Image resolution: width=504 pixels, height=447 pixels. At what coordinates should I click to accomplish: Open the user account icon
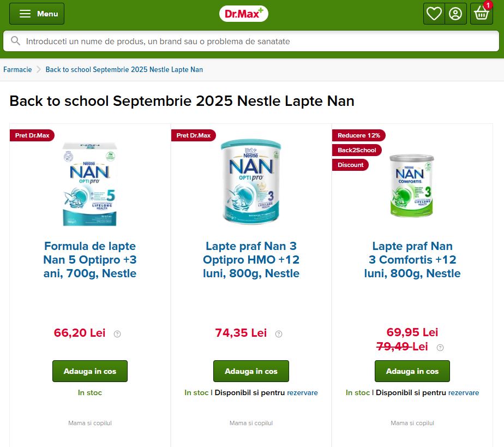(x=455, y=14)
